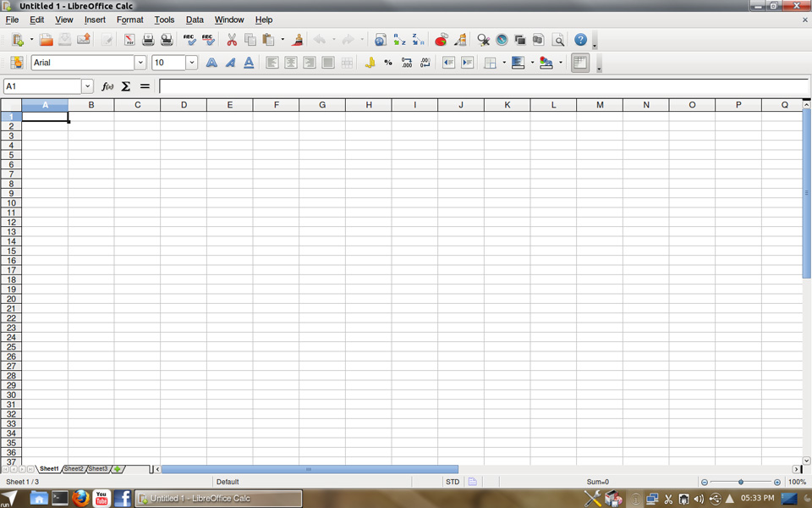
Task: Click the Export as PDF icon
Action: click(x=129, y=40)
